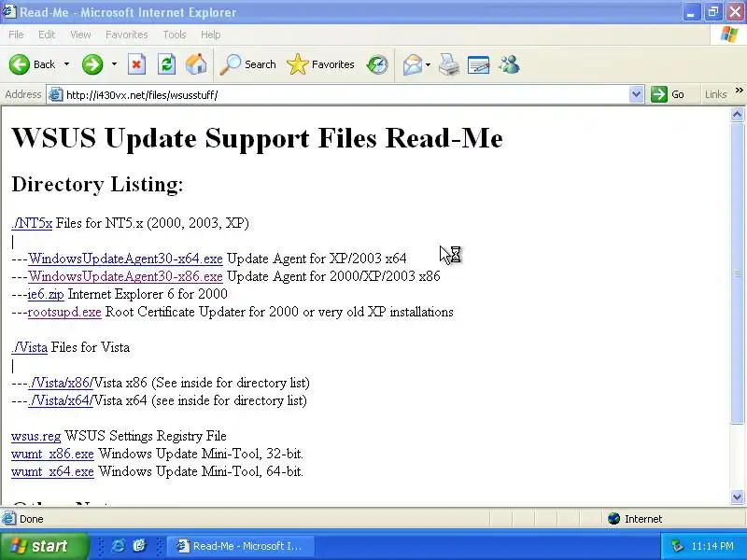Image resolution: width=747 pixels, height=560 pixels.
Task: Click the vertical scrollbar thumb
Action: tap(737, 273)
